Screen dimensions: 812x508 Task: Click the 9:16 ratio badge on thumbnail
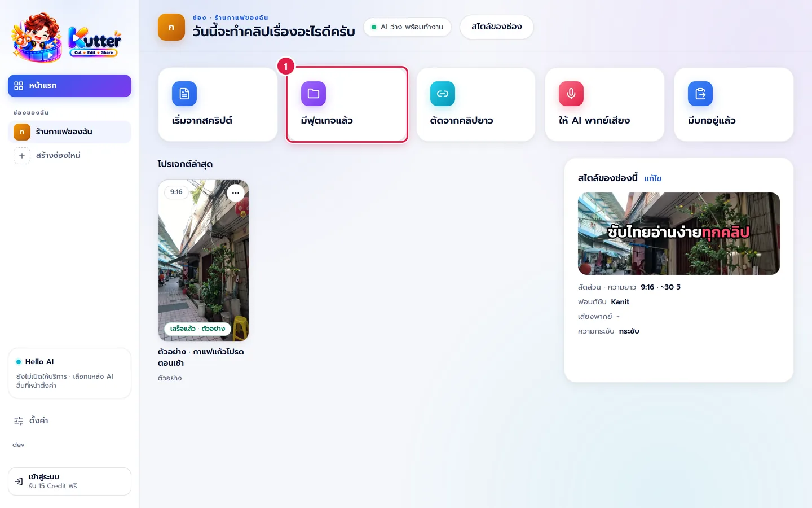176,192
